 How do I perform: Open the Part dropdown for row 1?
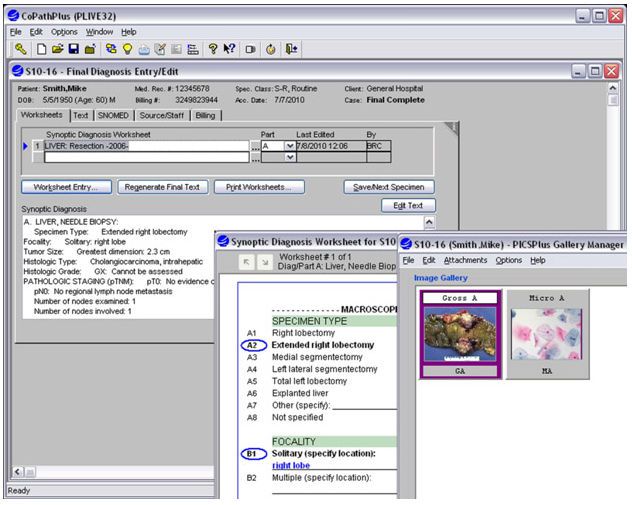pyautogui.click(x=290, y=146)
